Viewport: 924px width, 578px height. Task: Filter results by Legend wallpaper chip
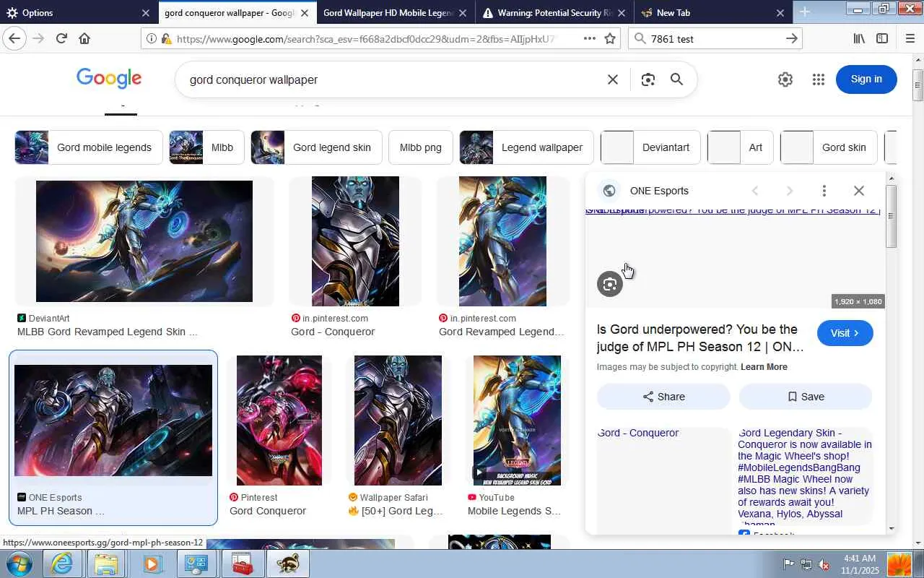(527, 147)
